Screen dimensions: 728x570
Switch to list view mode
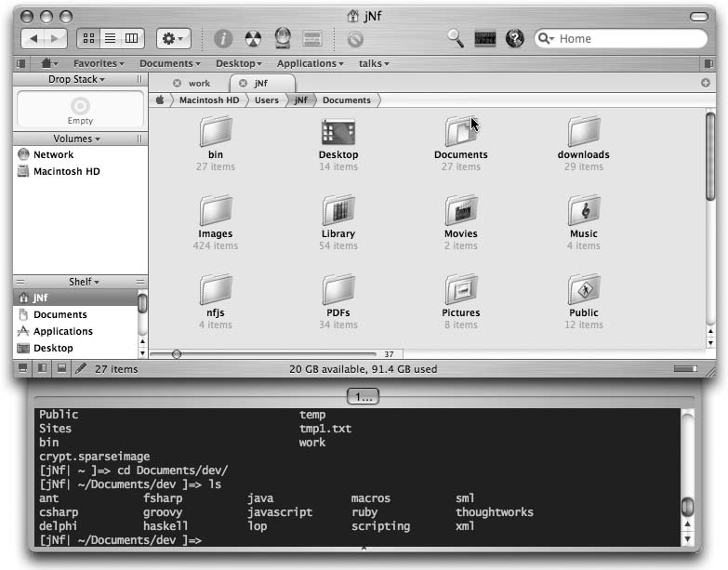point(110,38)
